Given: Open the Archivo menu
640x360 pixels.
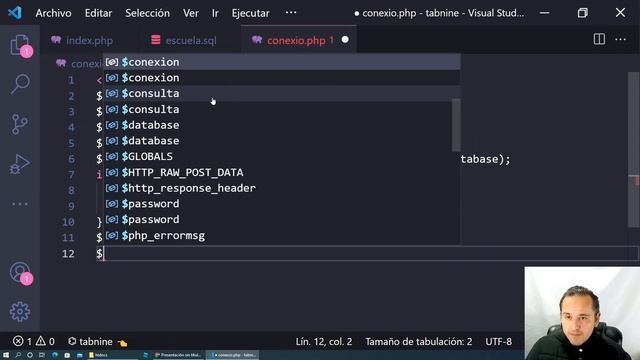Looking at the screenshot, I should coord(53,13).
